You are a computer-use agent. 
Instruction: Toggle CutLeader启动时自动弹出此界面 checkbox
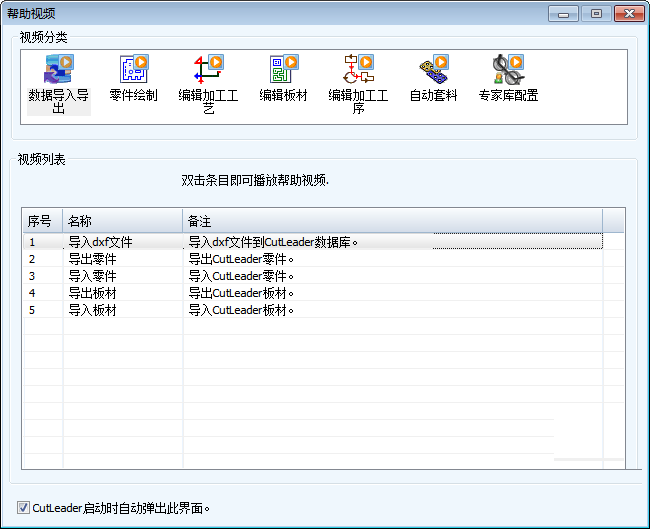click(x=24, y=508)
